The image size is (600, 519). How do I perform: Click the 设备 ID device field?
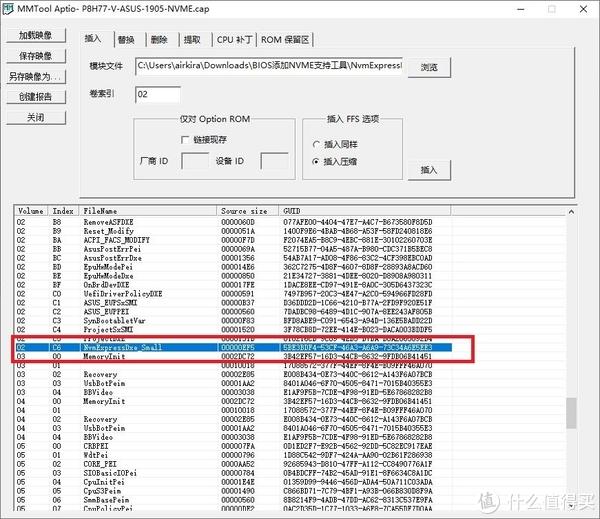[x=274, y=161]
